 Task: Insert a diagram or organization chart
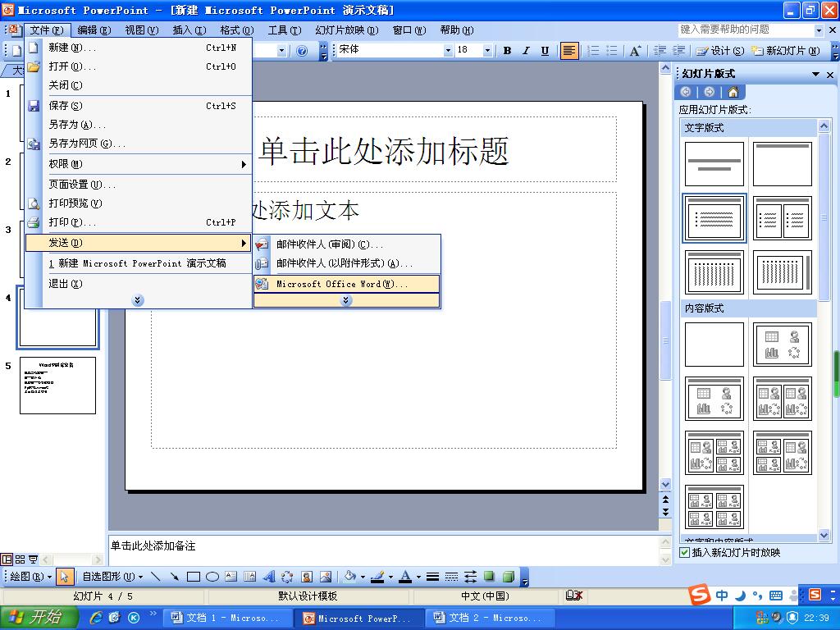point(288,577)
